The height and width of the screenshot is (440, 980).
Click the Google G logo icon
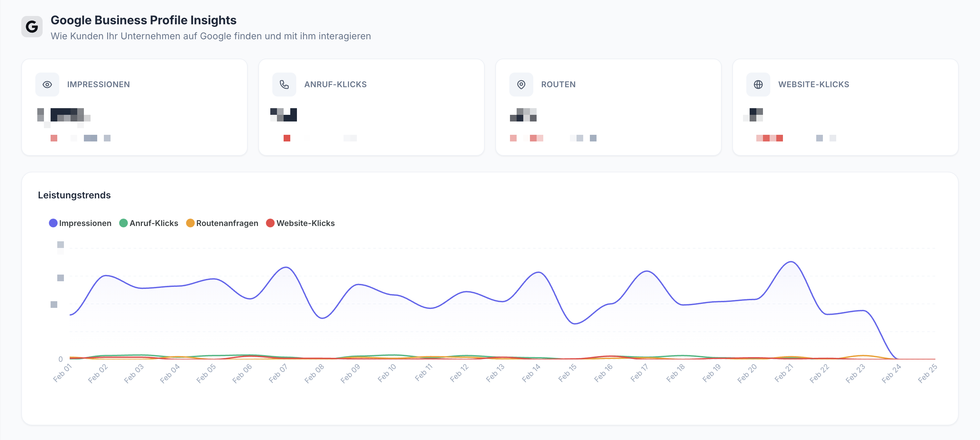pos(32,27)
